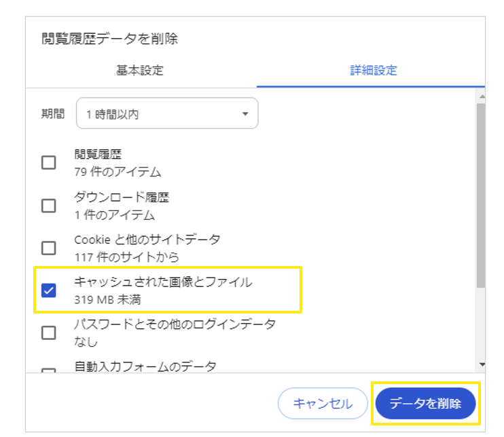This screenshot has width=504, height=437.
Task: Click the 期間 label text
Action: pos(53,114)
